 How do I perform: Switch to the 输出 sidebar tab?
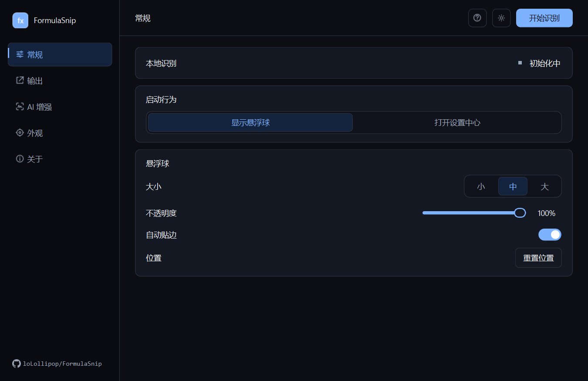pyautogui.click(x=60, y=81)
